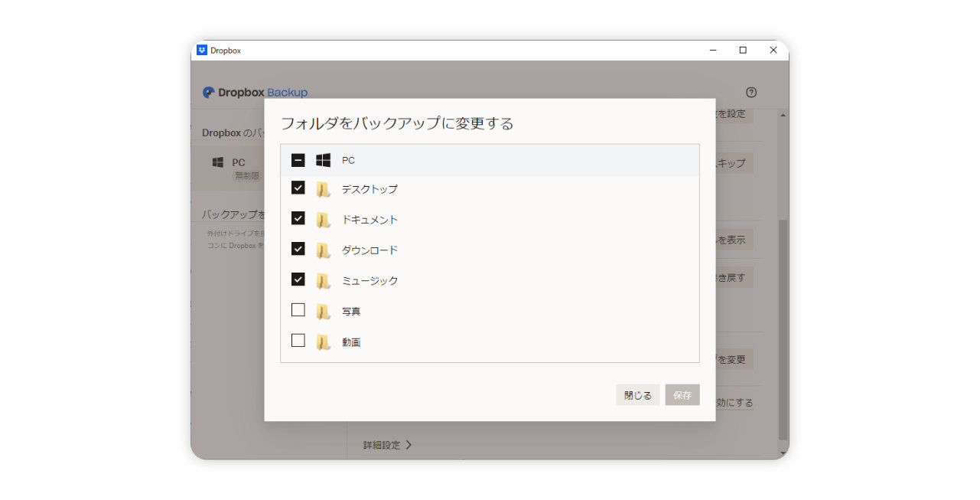The width and height of the screenshot is (980, 500).
Task: Expand 詳細設定 chevron
Action: click(x=409, y=445)
